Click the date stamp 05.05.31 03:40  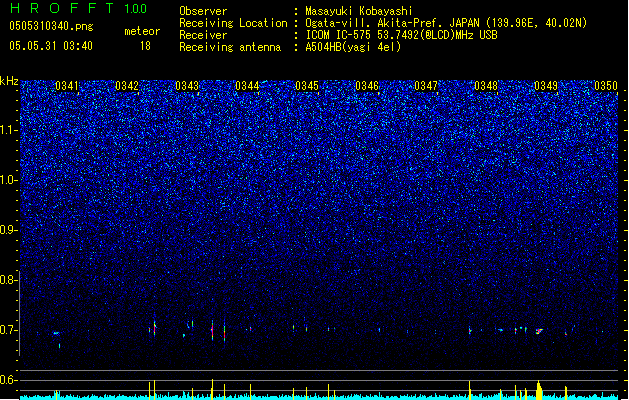click(51, 46)
